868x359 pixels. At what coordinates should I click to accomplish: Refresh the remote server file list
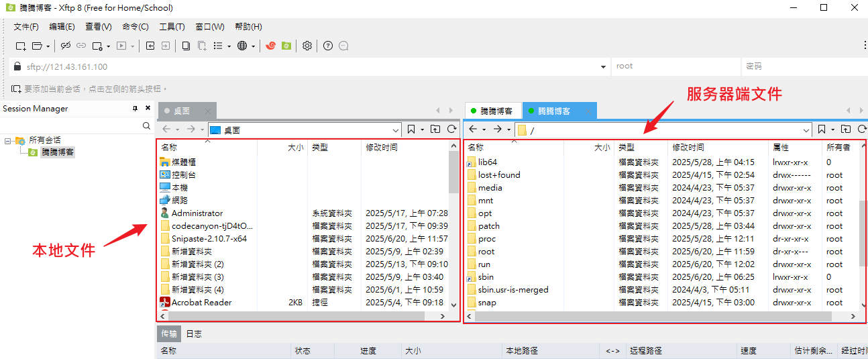859,129
